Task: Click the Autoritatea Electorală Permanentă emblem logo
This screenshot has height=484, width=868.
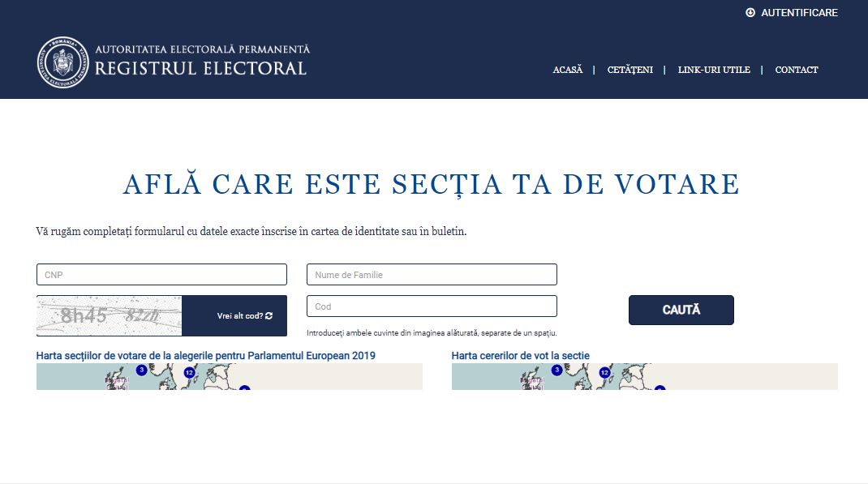Action: (62, 62)
